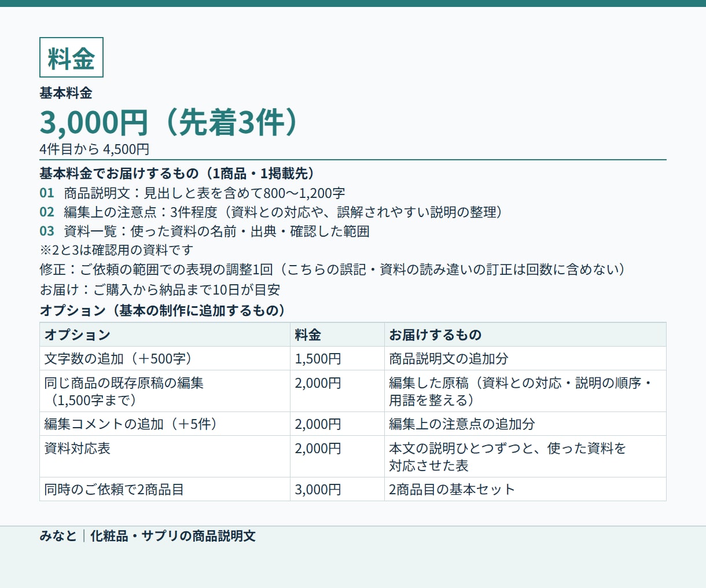Click the 資料対応表 option cell
The height and width of the screenshot is (588, 706).
[165, 457]
